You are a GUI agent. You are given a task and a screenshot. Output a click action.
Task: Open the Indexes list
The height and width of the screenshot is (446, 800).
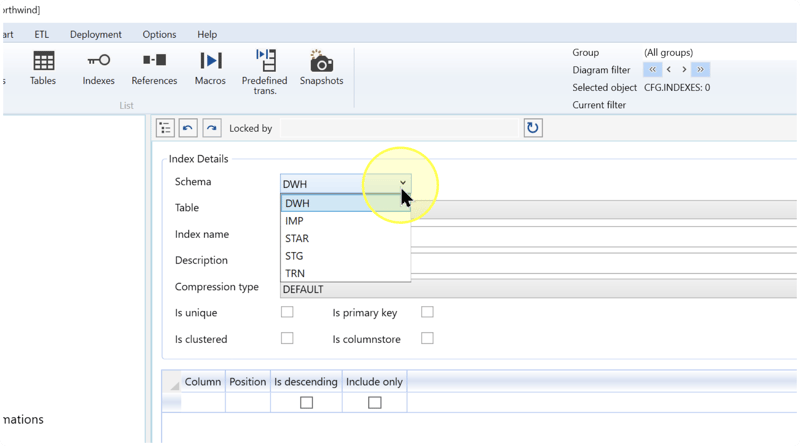pyautogui.click(x=98, y=68)
